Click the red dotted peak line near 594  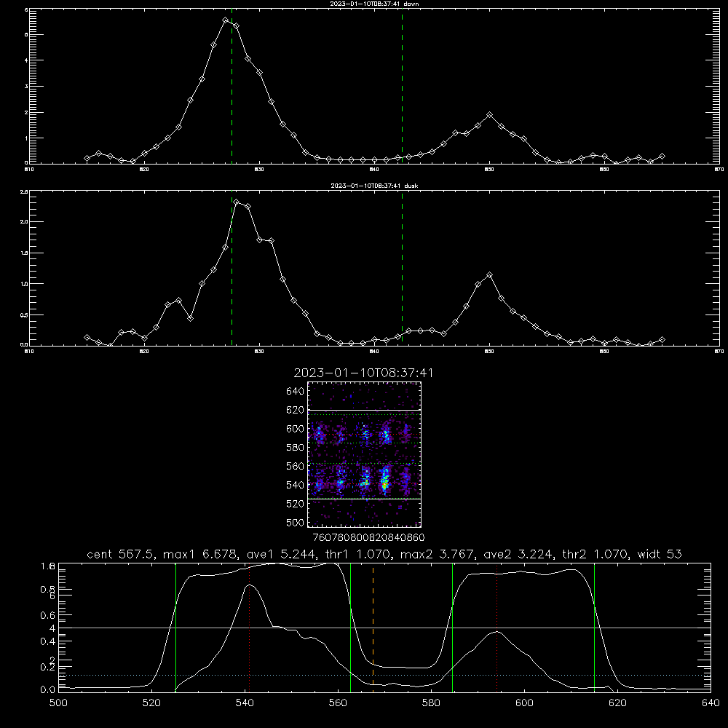[x=496, y=627]
